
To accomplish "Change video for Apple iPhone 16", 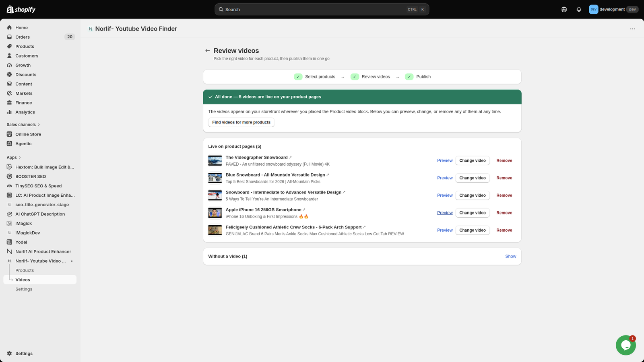I will pos(473,213).
